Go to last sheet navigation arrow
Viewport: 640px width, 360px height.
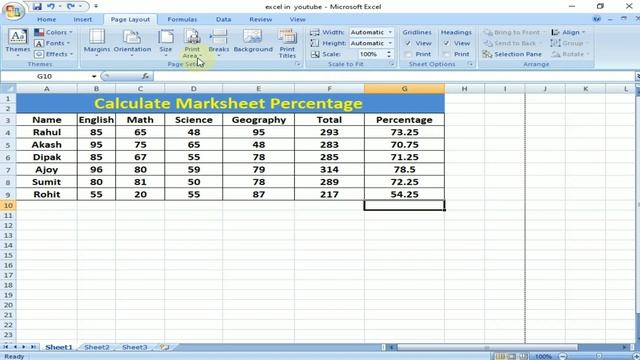click(33, 347)
